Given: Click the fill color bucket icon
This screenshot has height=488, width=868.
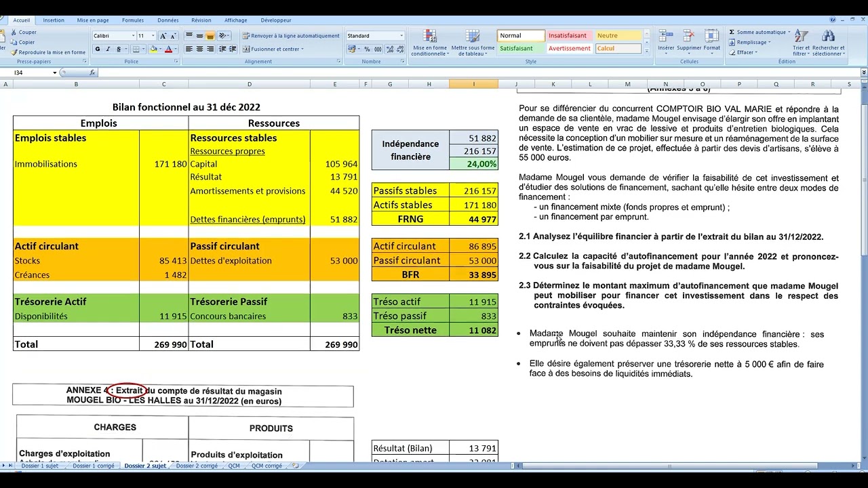Looking at the screenshot, I should click(x=153, y=49).
